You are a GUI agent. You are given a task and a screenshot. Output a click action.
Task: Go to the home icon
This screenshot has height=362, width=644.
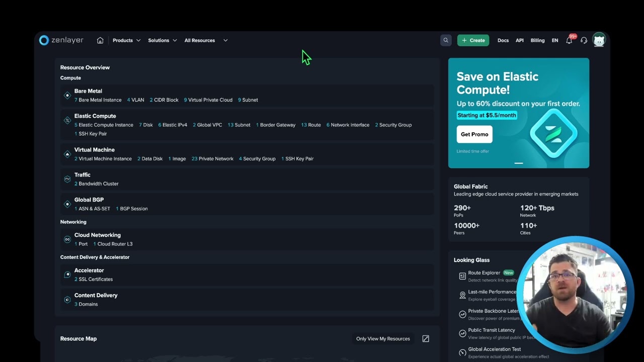point(100,40)
